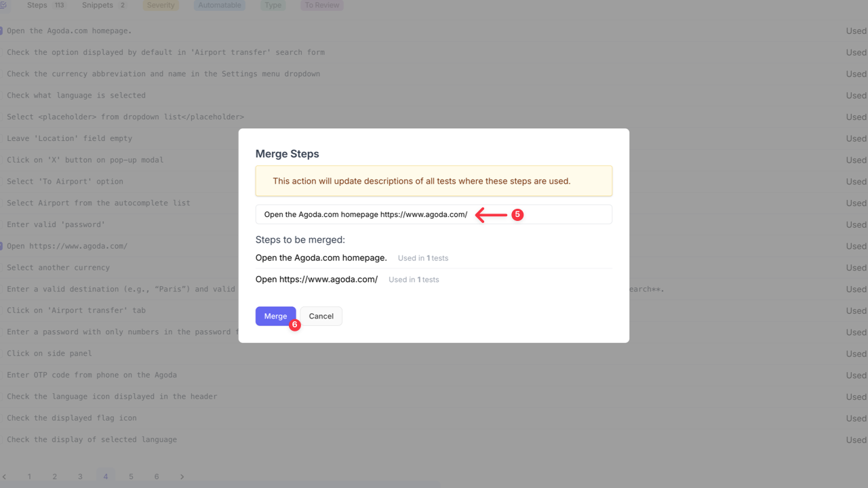Screen dimensions: 868x488
Task: Cancel the Merge Steps dialog
Action: point(321,316)
